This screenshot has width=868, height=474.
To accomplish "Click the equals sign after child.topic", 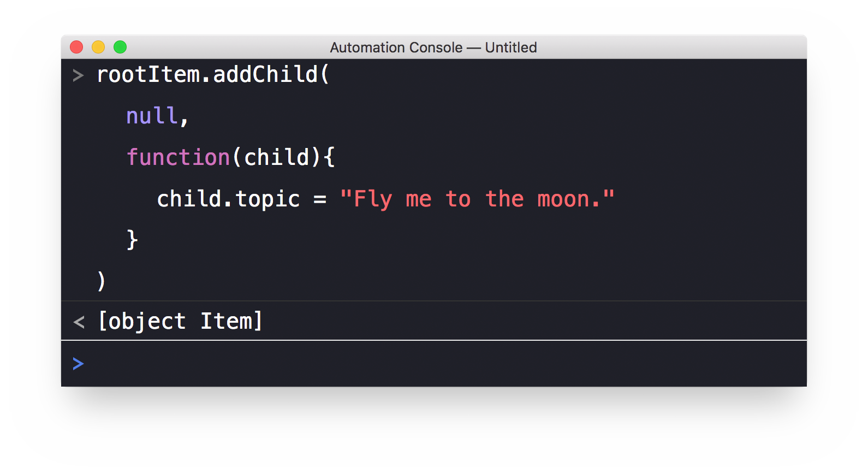I will tap(320, 199).
